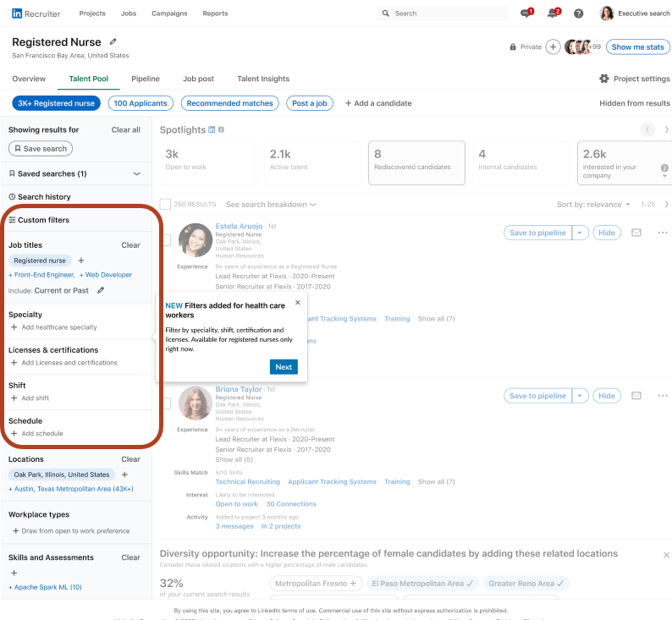This screenshot has width=672, height=620.
Task: Open Save to pipeline dropdown arrow for Estela Aruojo
Action: (580, 233)
